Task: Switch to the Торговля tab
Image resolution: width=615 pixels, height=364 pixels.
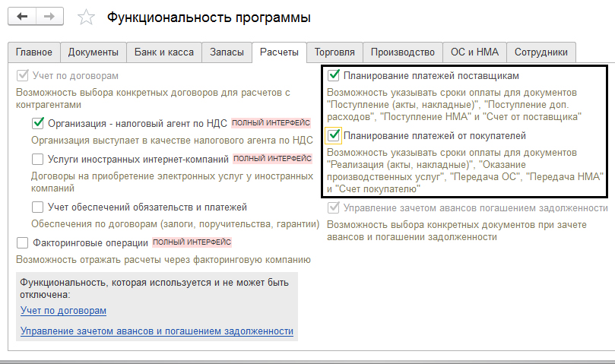Action: tap(334, 52)
